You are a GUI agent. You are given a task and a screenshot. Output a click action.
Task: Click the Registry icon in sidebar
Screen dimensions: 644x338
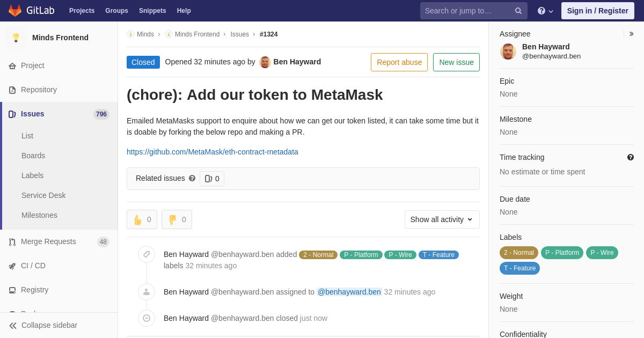pos(12,290)
